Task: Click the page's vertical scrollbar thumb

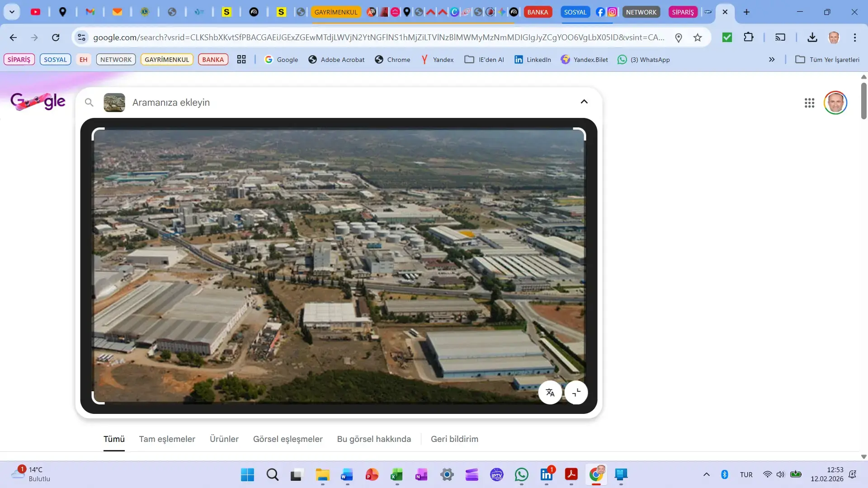Action: (x=863, y=100)
